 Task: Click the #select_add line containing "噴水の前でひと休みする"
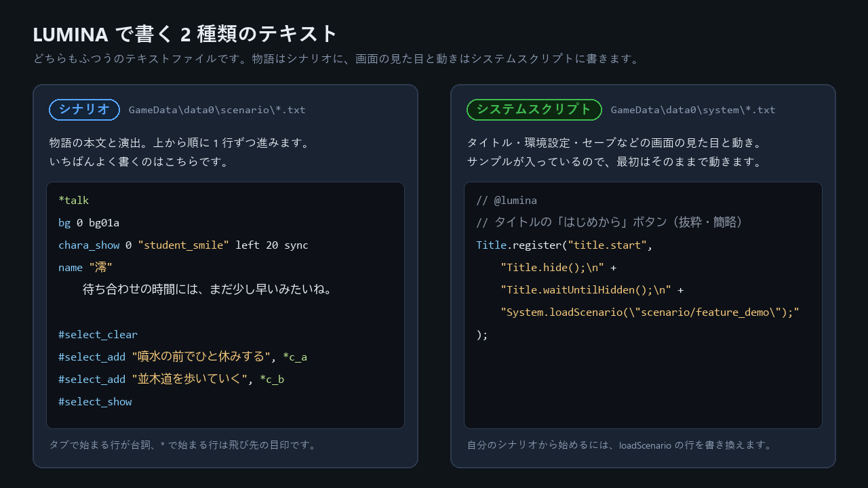[183, 357]
